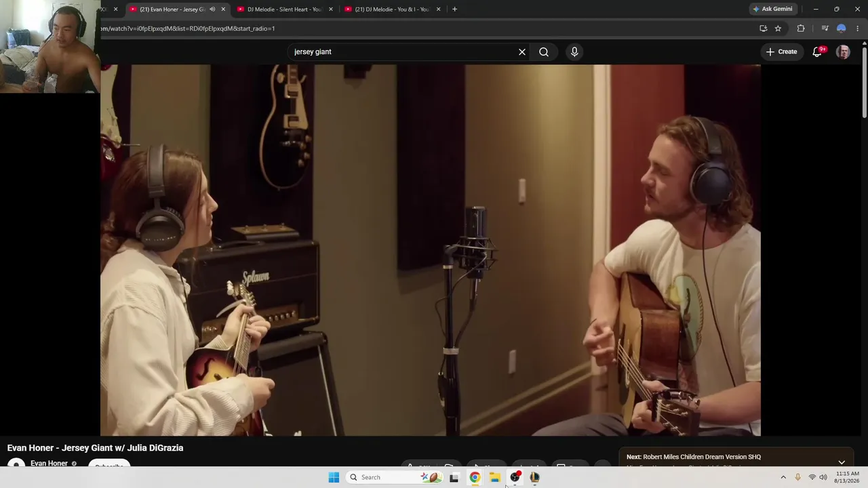This screenshot has width=868, height=488.
Task: Open the YouTube account avatar menu
Action: pyautogui.click(x=843, y=52)
